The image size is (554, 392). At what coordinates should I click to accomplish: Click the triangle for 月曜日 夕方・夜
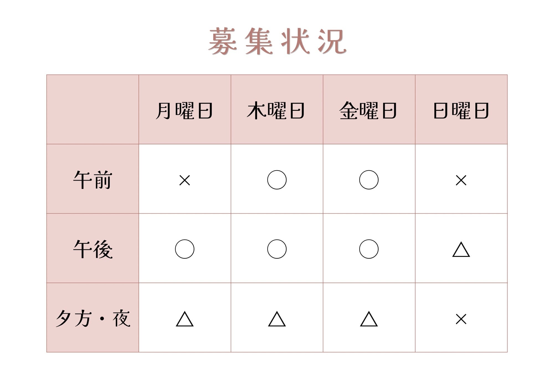tap(185, 319)
